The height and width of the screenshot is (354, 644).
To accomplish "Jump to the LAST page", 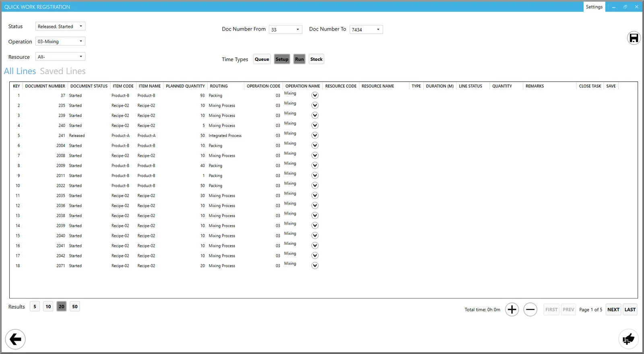I will [630, 309].
